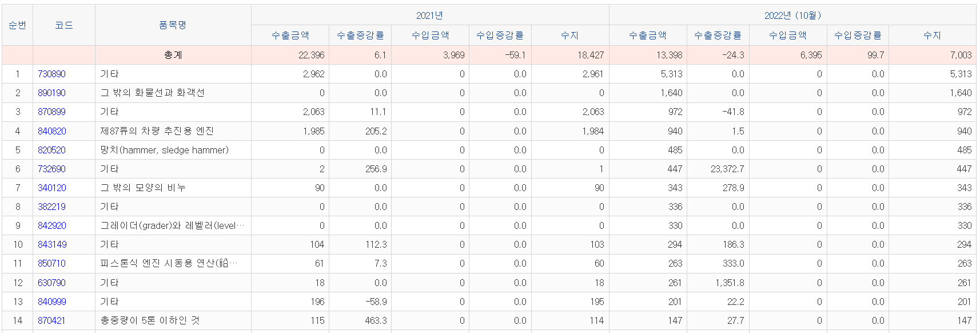
Task: Click the 코드 column header
Action: pyautogui.click(x=63, y=25)
